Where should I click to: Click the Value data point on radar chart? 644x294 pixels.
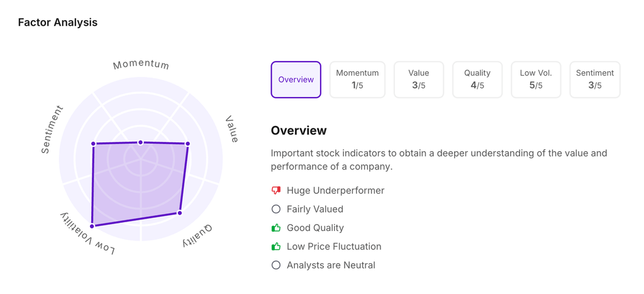(187, 144)
